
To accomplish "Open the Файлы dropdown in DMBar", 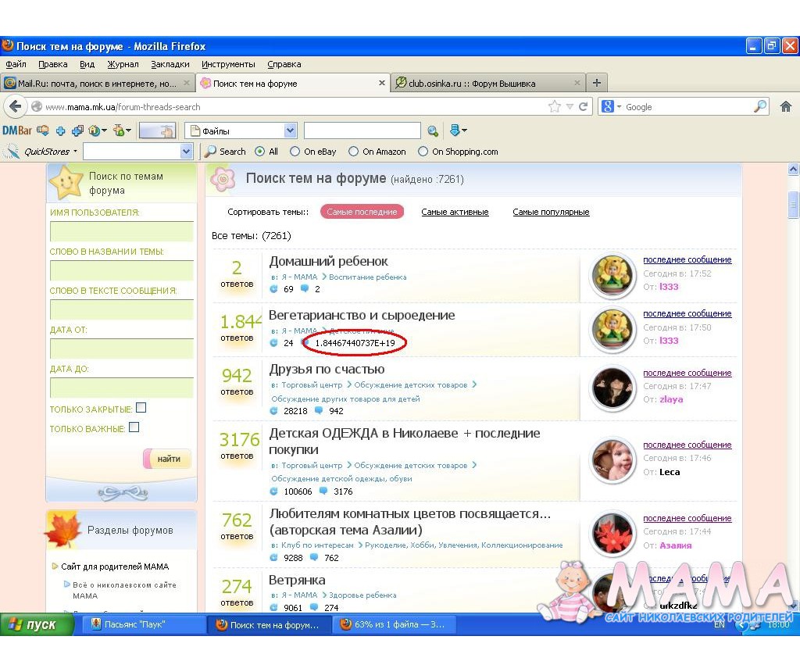I will [291, 131].
